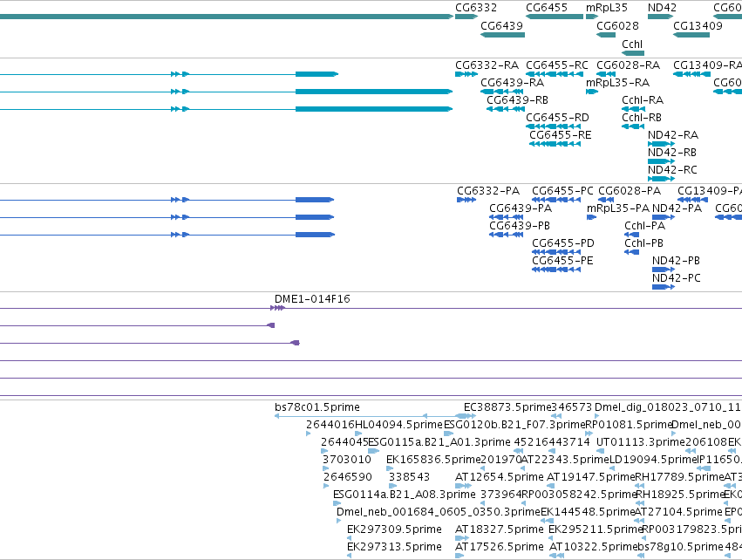Image resolution: width=742 pixels, height=560 pixels.
Task: Select the Cchl-RB transcript label
Action: point(642,118)
